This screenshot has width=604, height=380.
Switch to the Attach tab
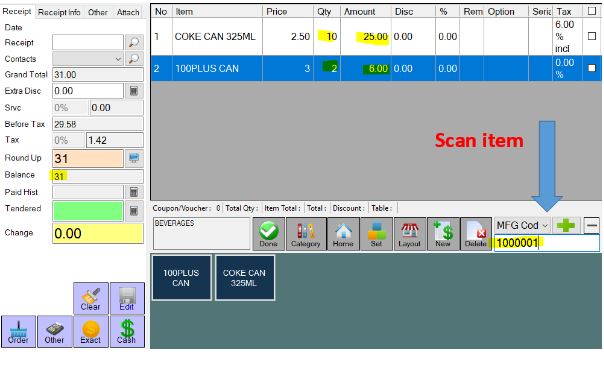[x=128, y=12]
